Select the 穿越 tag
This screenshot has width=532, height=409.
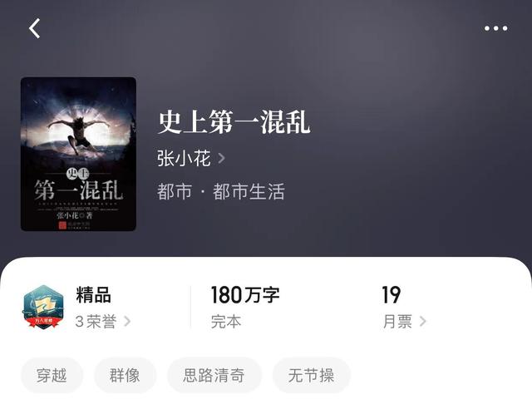tap(52, 376)
